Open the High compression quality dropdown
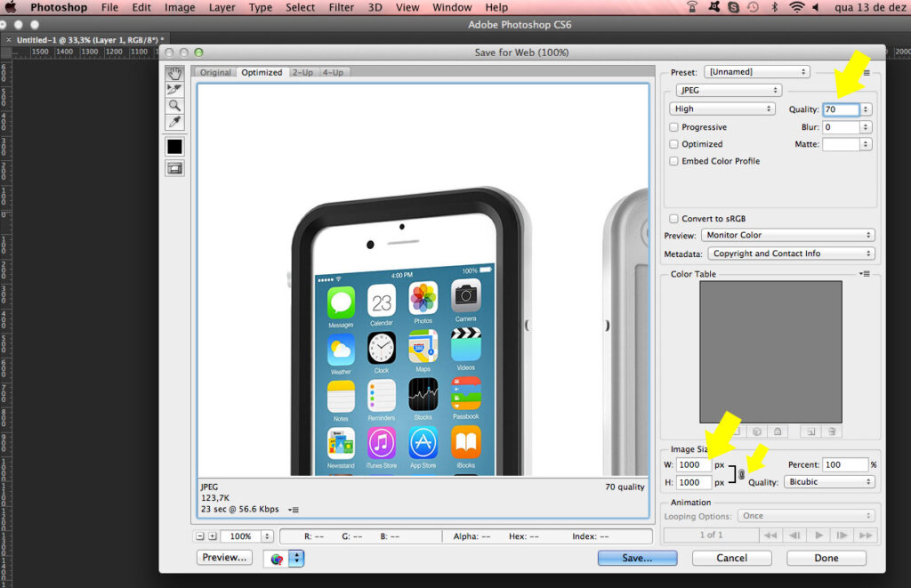This screenshot has width=911, height=588. tap(722, 109)
